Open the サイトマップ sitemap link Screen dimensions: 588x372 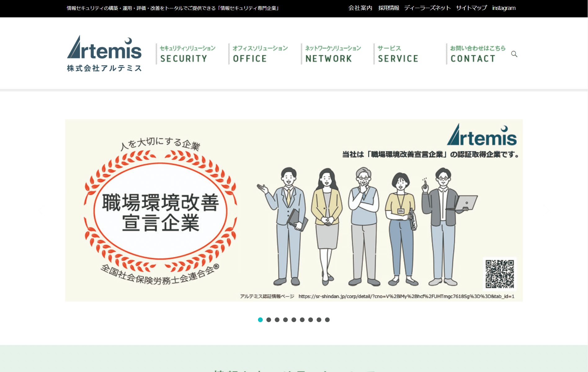click(471, 8)
